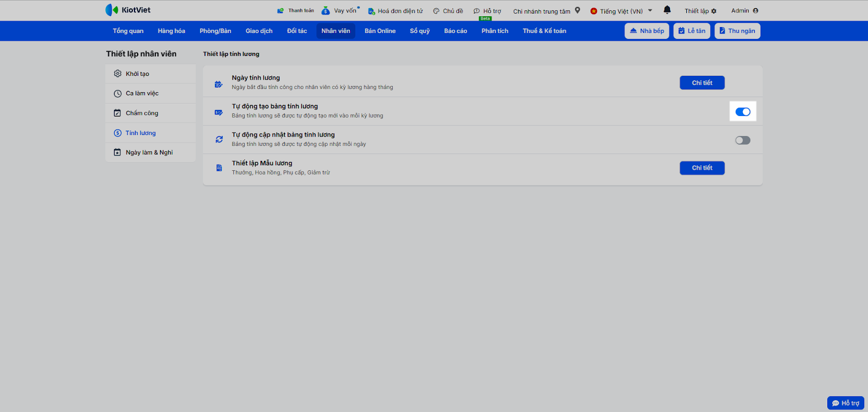Open the notifications bell
The image size is (868, 412).
click(667, 10)
